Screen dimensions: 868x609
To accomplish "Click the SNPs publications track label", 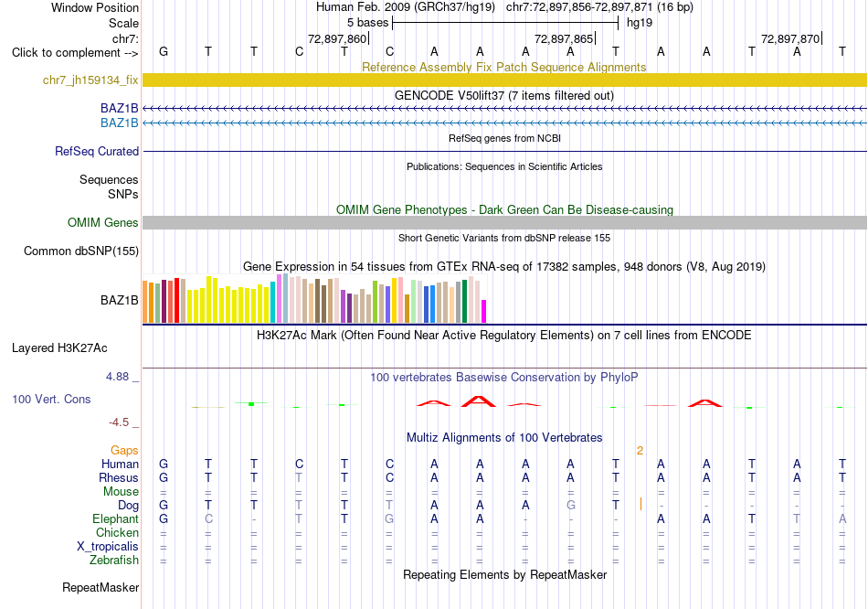I will click(123, 195).
